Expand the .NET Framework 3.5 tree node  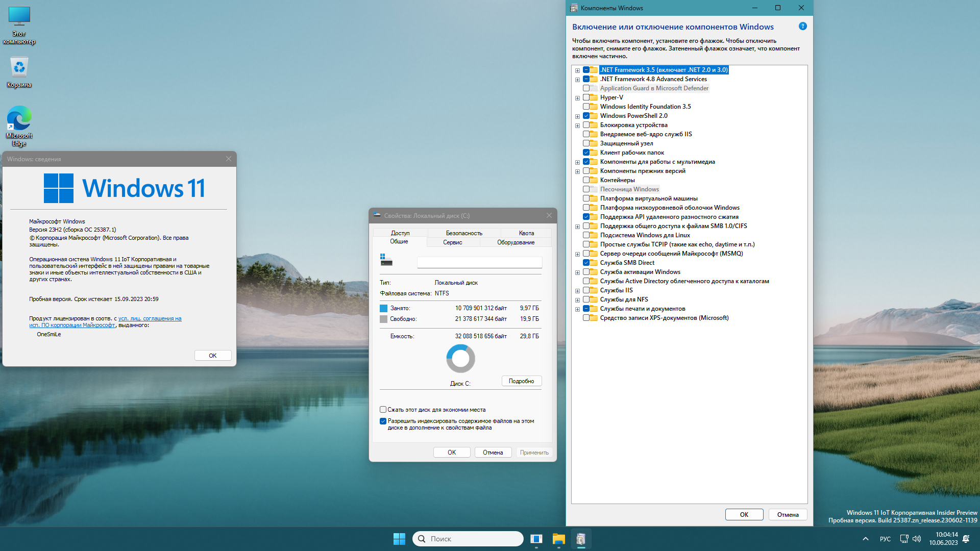(x=577, y=70)
